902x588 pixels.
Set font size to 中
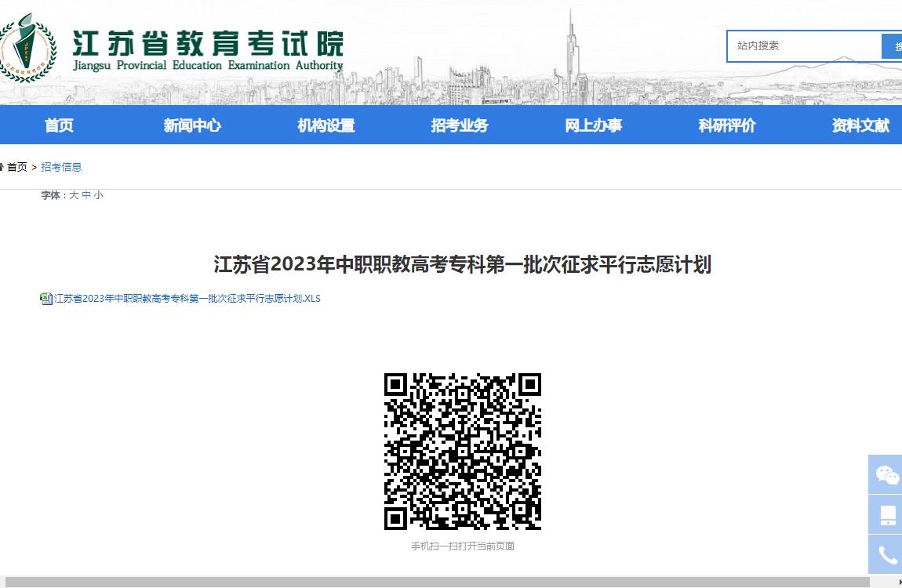coord(86,195)
